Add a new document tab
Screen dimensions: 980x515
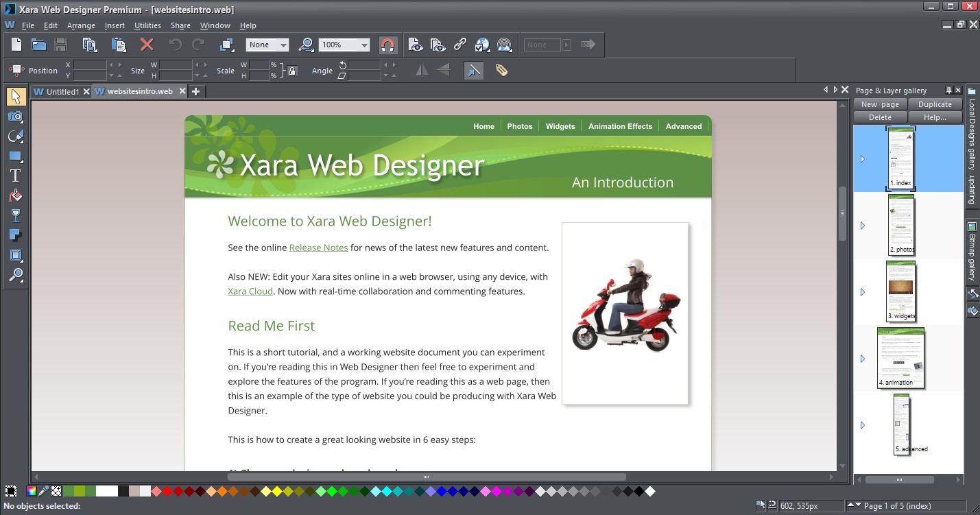coord(196,91)
